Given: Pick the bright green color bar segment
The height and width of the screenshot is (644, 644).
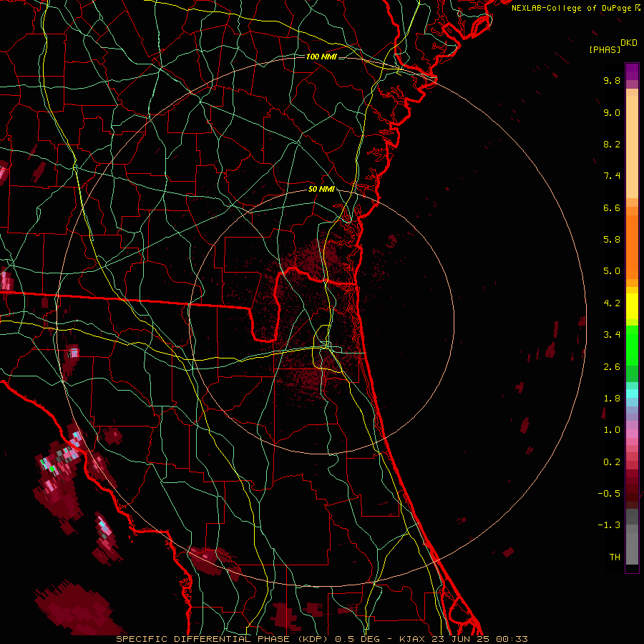Looking at the screenshot, I should pos(632,345).
